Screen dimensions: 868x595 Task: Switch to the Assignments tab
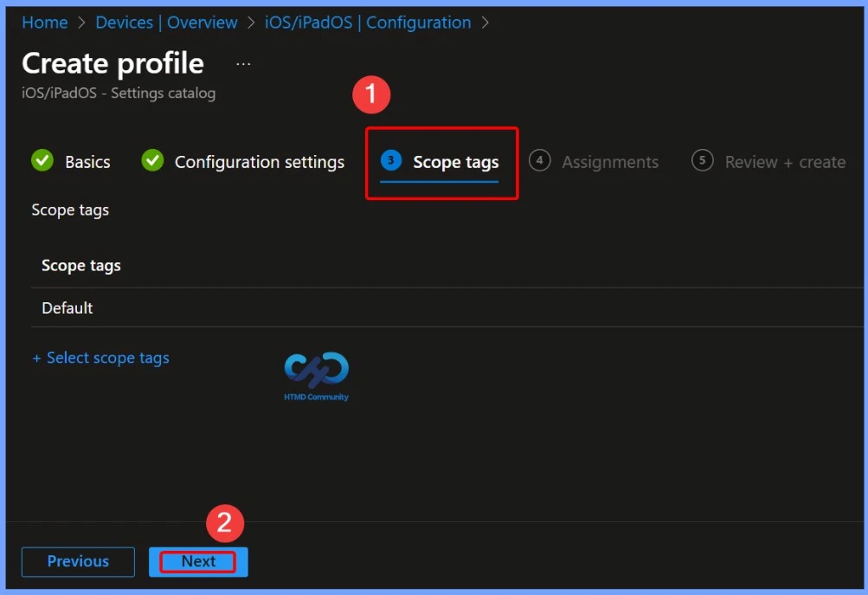tap(609, 161)
